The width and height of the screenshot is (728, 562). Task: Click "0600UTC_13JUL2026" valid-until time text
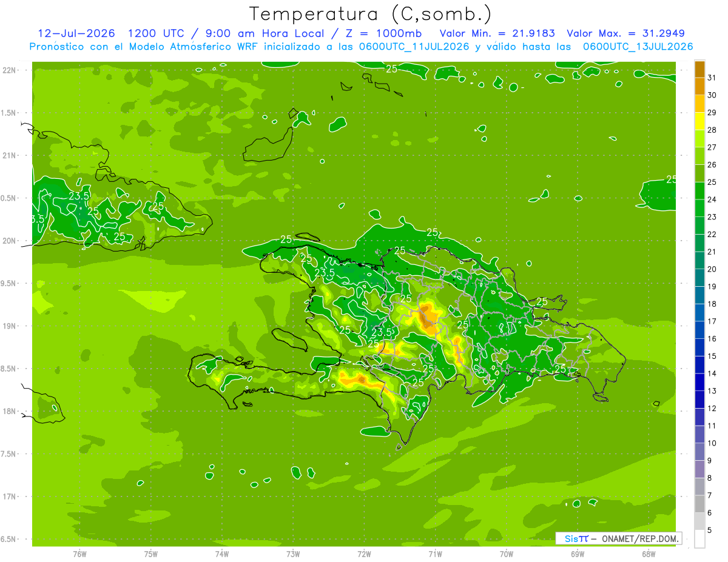(638, 47)
